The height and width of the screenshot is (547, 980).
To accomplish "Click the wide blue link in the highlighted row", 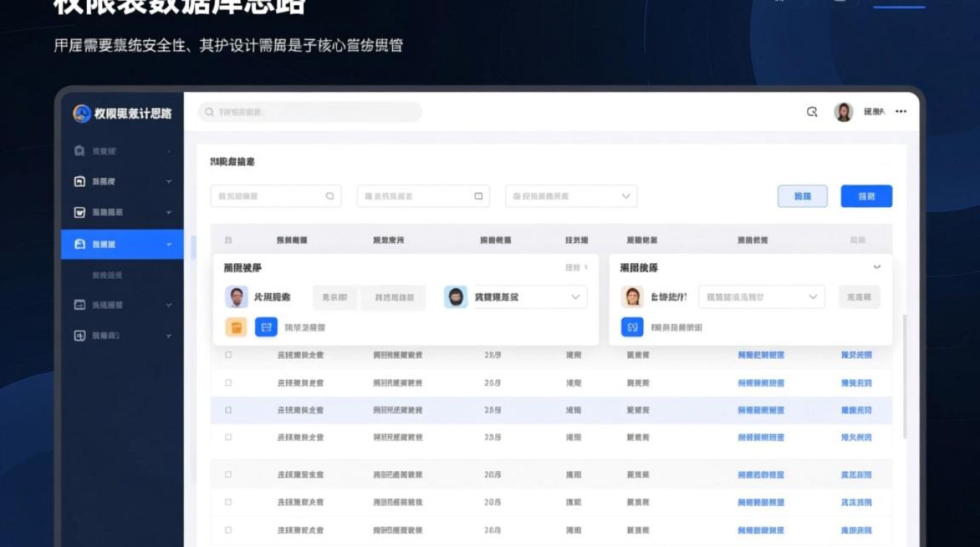I will (x=761, y=411).
